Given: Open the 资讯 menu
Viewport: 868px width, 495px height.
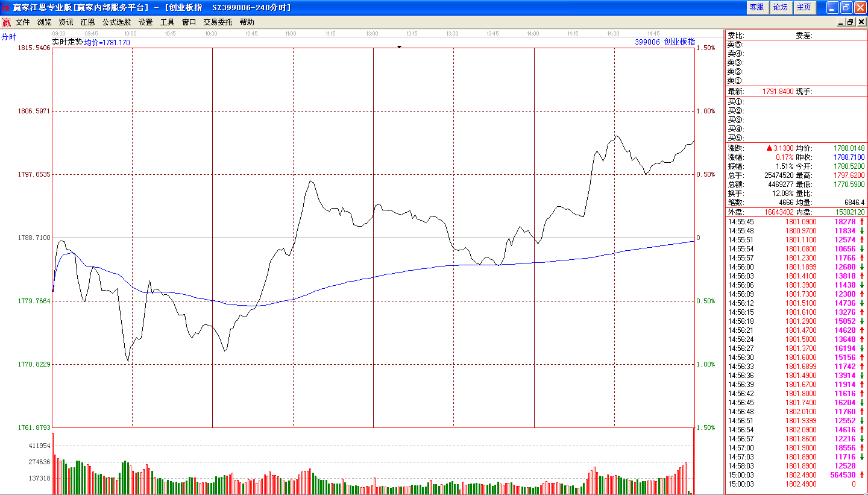Looking at the screenshot, I should (x=66, y=22).
